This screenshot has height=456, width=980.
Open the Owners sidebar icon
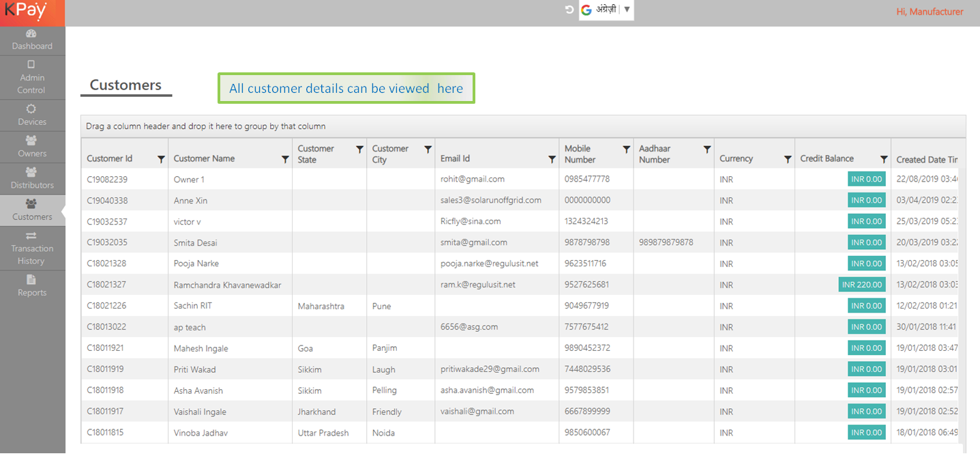[31, 141]
